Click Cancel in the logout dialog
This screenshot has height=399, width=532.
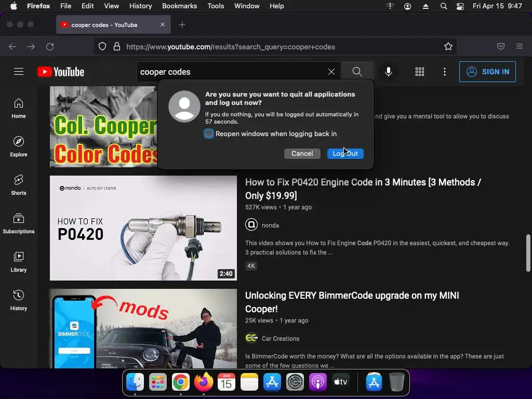(302, 153)
